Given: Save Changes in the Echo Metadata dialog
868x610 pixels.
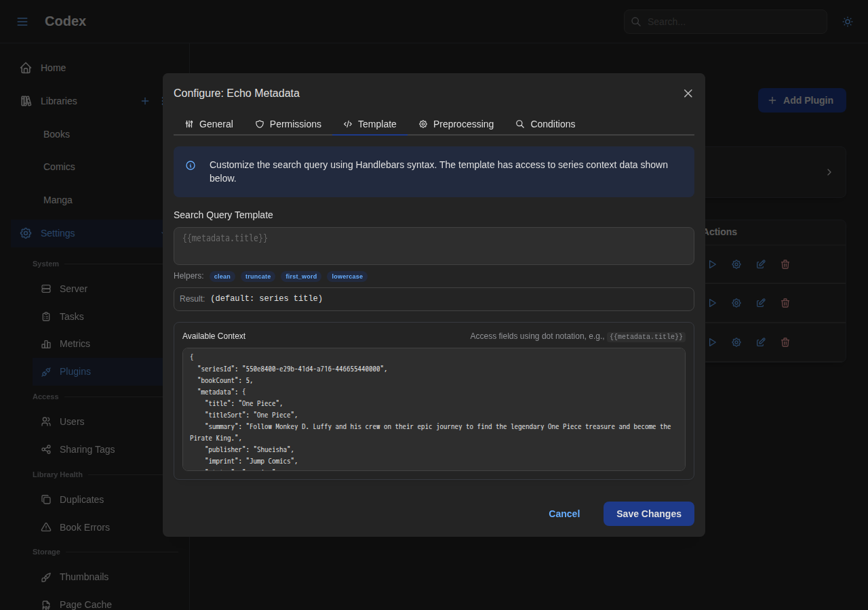Looking at the screenshot, I should (x=648, y=514).
